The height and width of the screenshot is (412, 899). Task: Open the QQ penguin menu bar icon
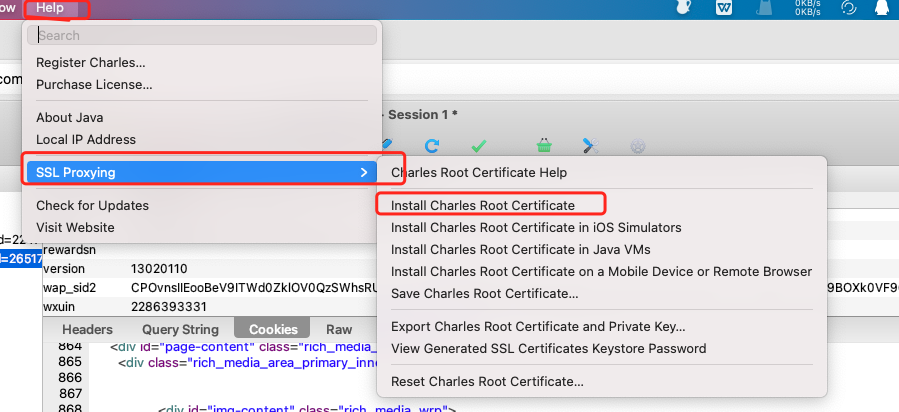(x=882, y=7)
